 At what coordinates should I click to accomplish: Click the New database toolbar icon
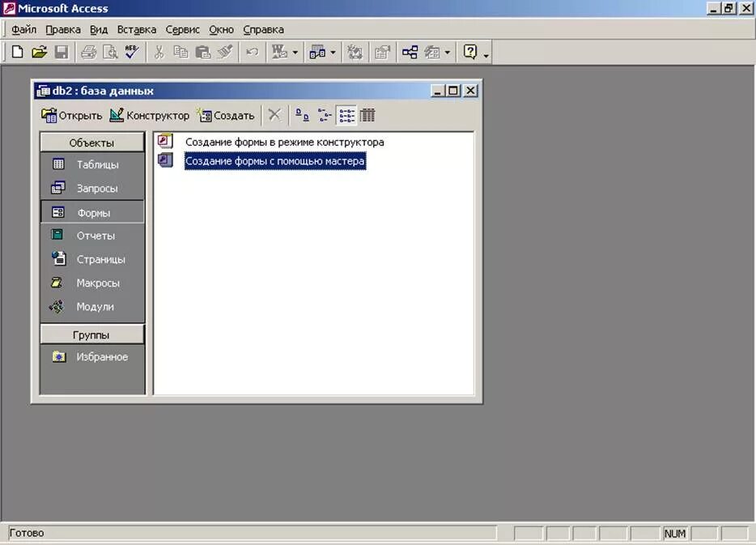17,52
